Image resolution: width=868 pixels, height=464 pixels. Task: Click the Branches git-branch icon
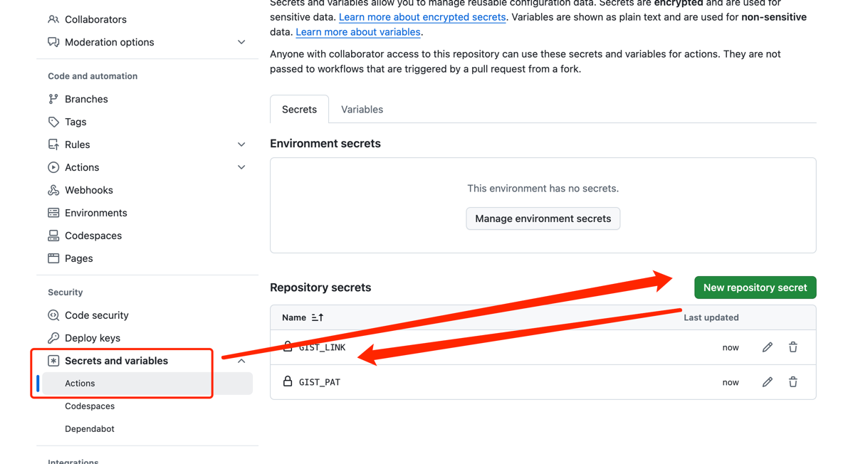point(53,99)
